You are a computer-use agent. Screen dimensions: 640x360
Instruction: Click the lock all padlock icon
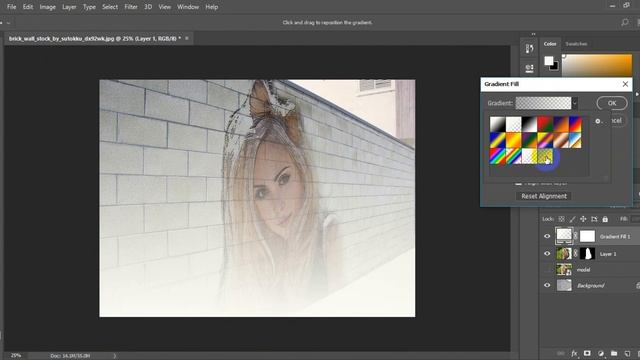[x=605, y=219]
